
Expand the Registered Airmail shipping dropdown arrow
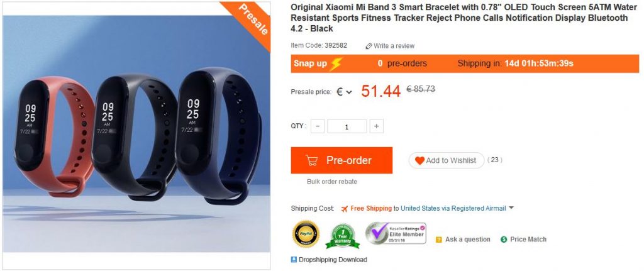(x=511, y=208)
